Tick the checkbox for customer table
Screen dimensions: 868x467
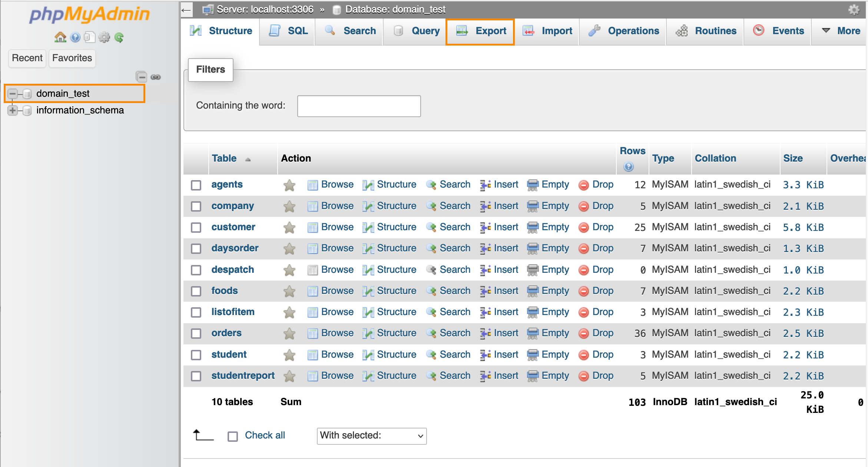click(x=196, y=228)
